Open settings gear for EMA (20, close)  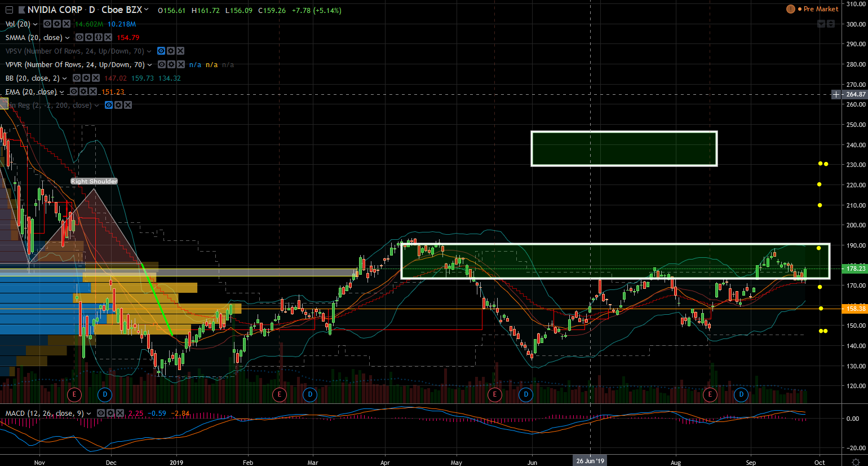point(83,91)
